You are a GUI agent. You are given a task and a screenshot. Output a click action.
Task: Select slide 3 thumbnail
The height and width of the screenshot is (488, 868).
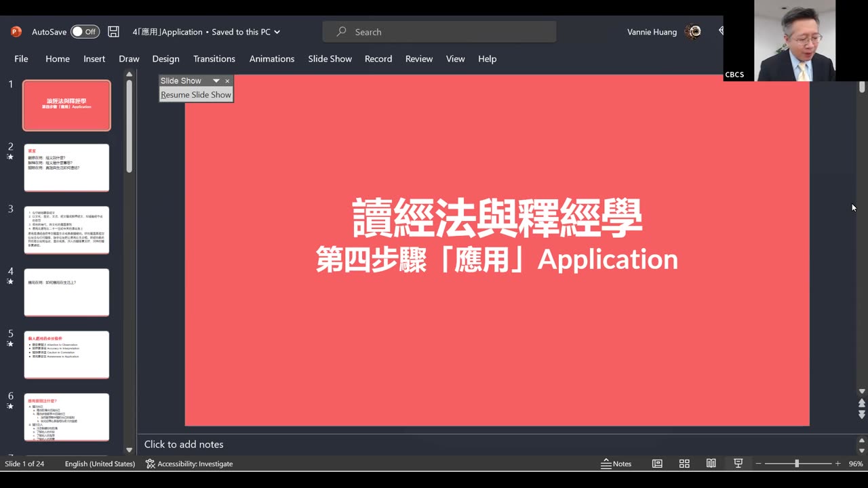(x=66, y=230)
